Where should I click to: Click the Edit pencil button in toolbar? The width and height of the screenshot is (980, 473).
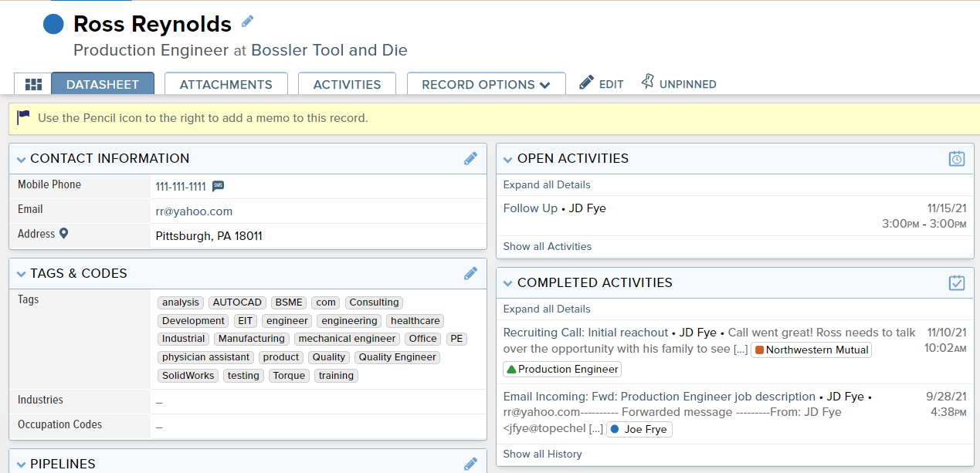pyautogui.click(x=602, y=83)
